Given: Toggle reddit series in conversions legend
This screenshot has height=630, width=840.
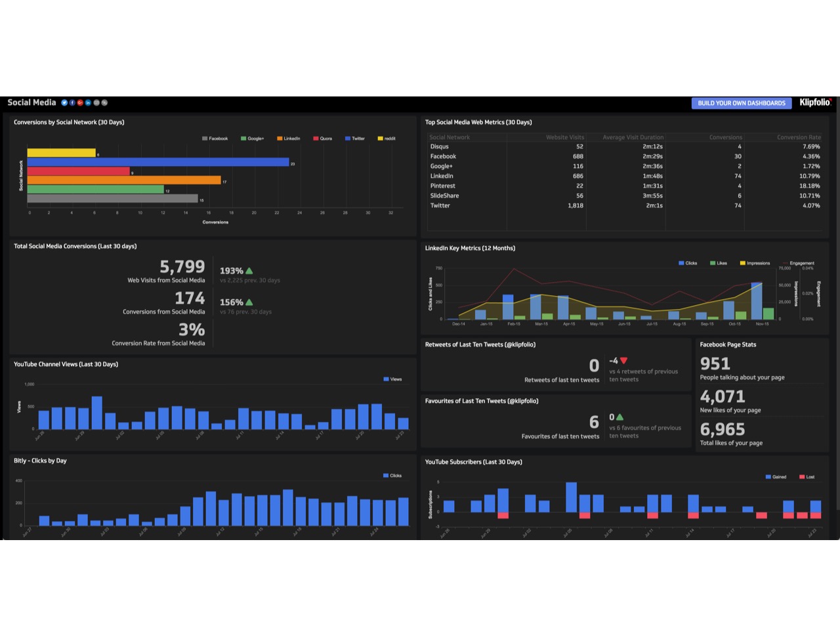Looking at the screenshot, I should (x=387, y=138).
